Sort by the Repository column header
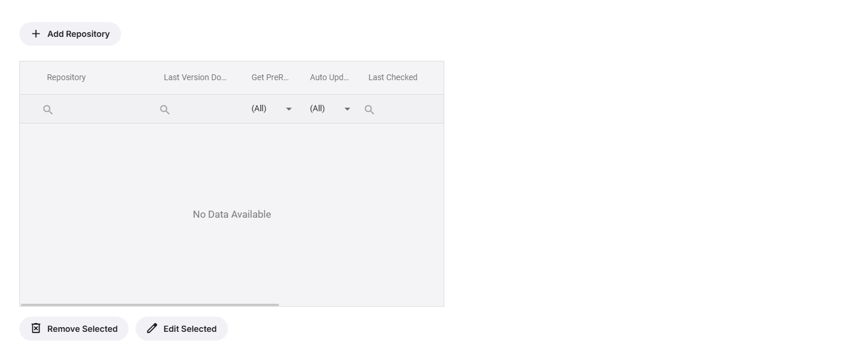 [x=66, y=77]
